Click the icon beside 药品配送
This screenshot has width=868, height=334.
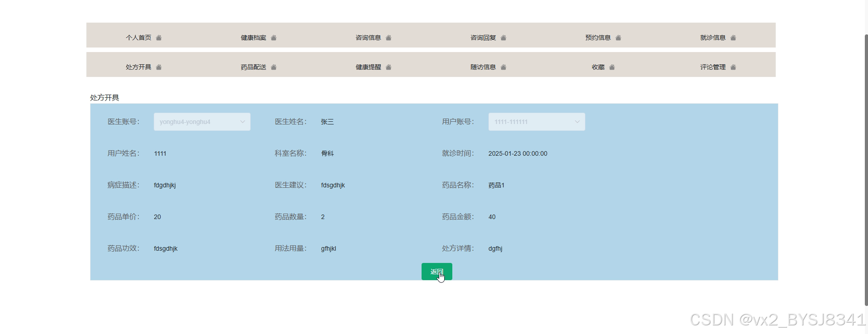[x=274, y=67]
